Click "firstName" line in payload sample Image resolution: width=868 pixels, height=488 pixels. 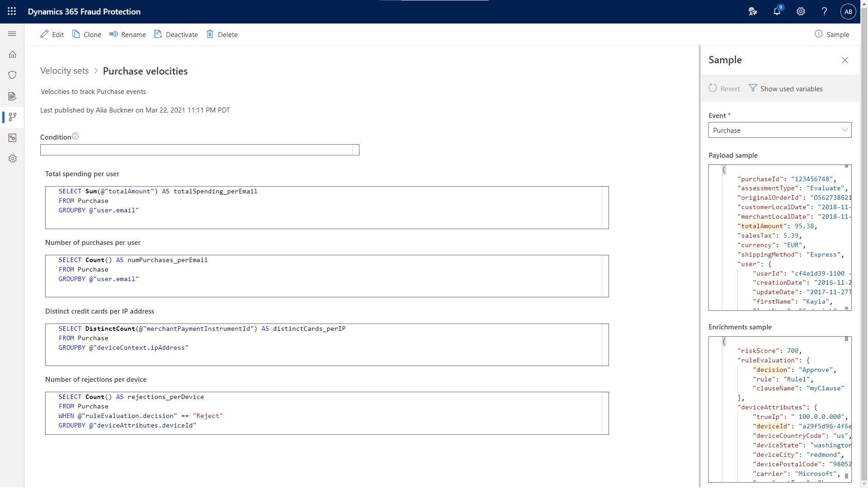click(x=793, y=301)
